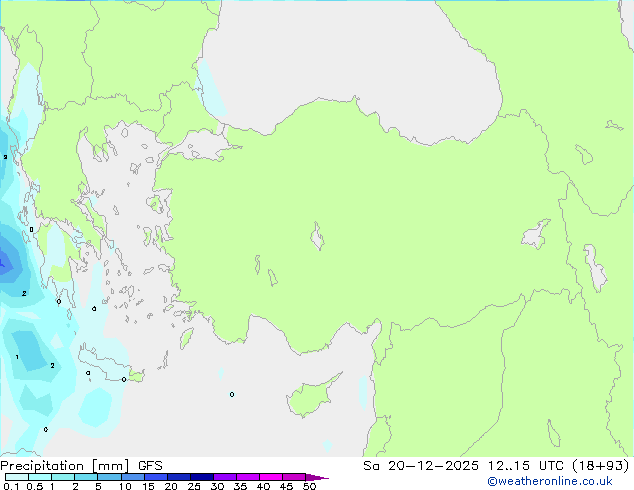Select the legend swatch between 0.5 and 1

click(x=40, y=477)
